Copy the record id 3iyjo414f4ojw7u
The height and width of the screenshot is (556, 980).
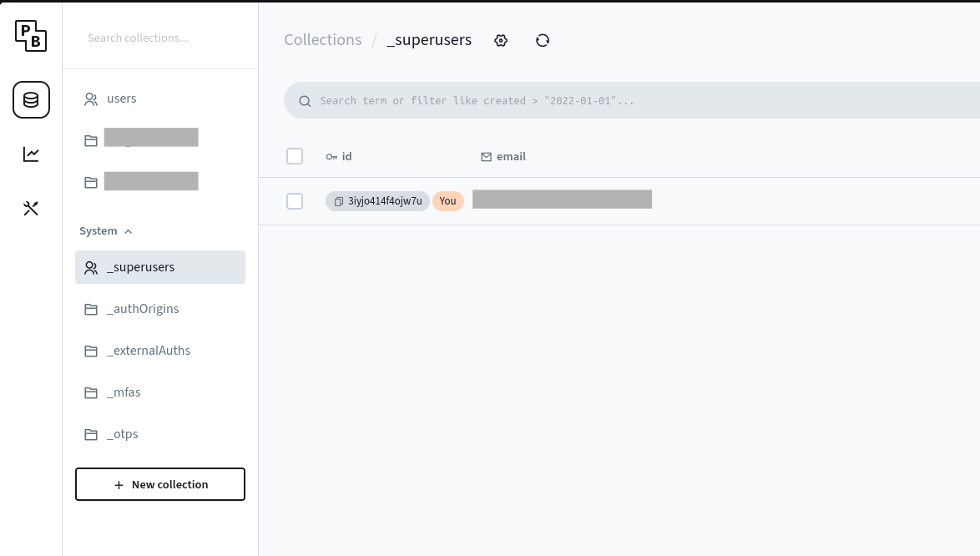point(339,201)
